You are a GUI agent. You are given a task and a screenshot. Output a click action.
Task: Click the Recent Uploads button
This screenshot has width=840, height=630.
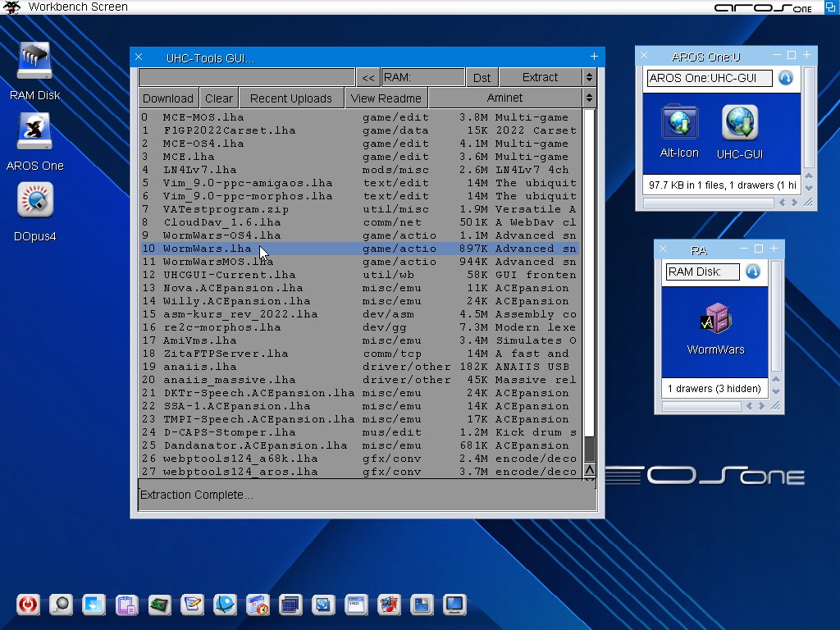(290, 98)
